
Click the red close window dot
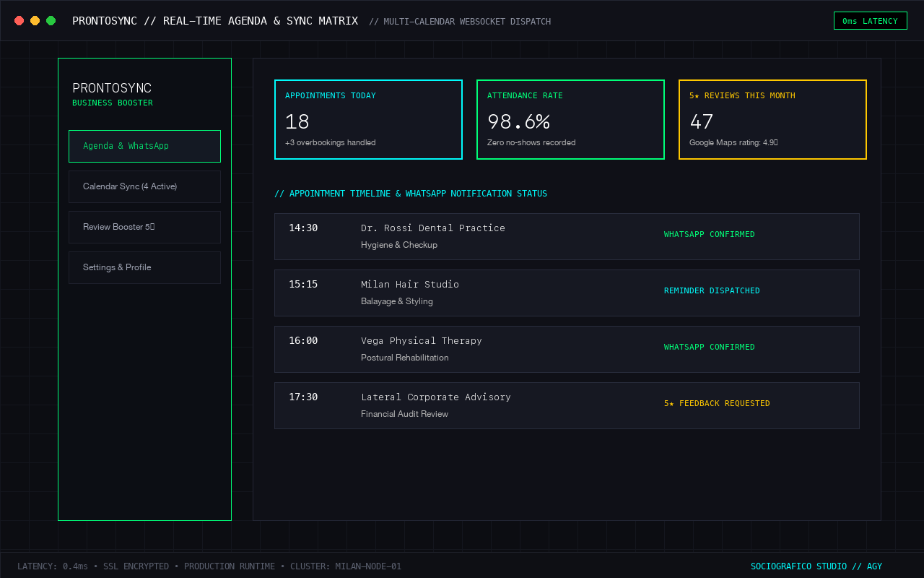pyautogui.click(x=19, y=21)
